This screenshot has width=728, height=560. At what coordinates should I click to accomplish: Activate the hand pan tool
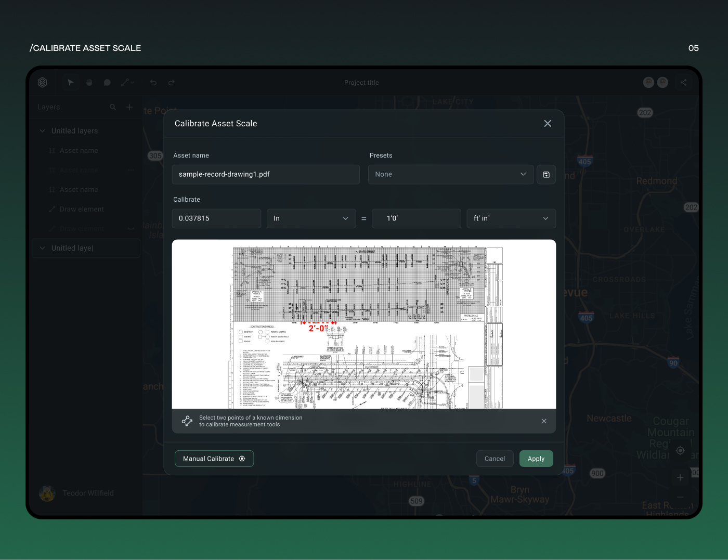point(89,82)
